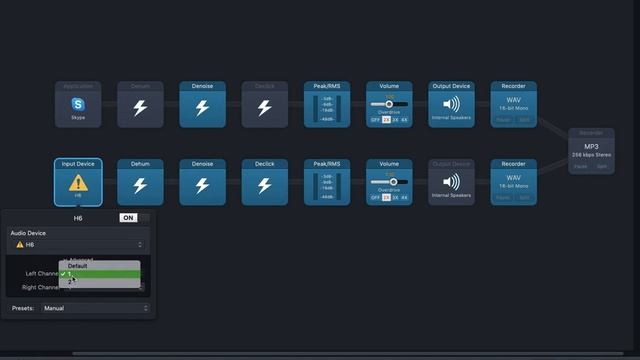Set top Volume overdrive to 4X
640x360 pixels.
coord(404,120)
